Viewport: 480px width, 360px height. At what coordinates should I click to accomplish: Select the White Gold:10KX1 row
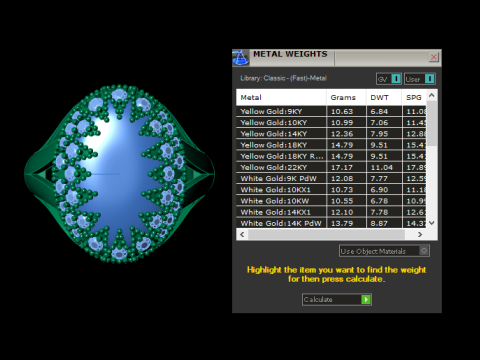(x=331, y=190)
